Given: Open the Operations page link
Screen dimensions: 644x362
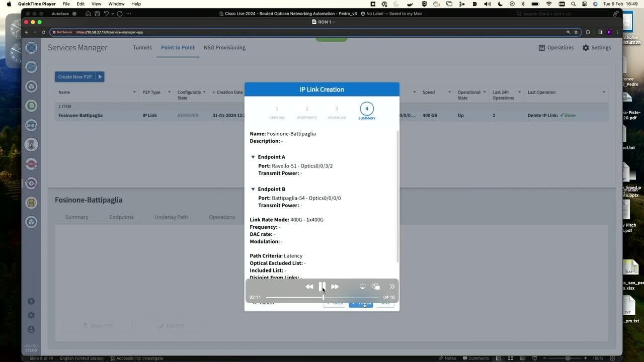Looking at the screenshot, I should tap(556, 48).
